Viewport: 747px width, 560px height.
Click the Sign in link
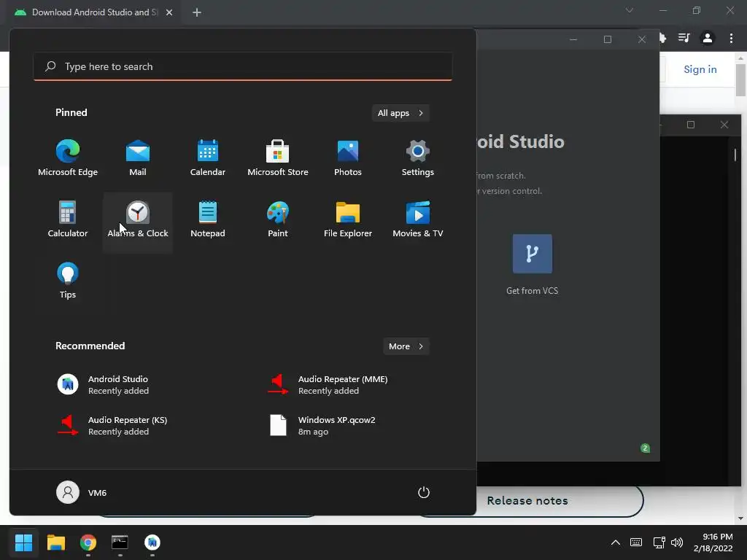pyautogui.click(x=700, y=69)
